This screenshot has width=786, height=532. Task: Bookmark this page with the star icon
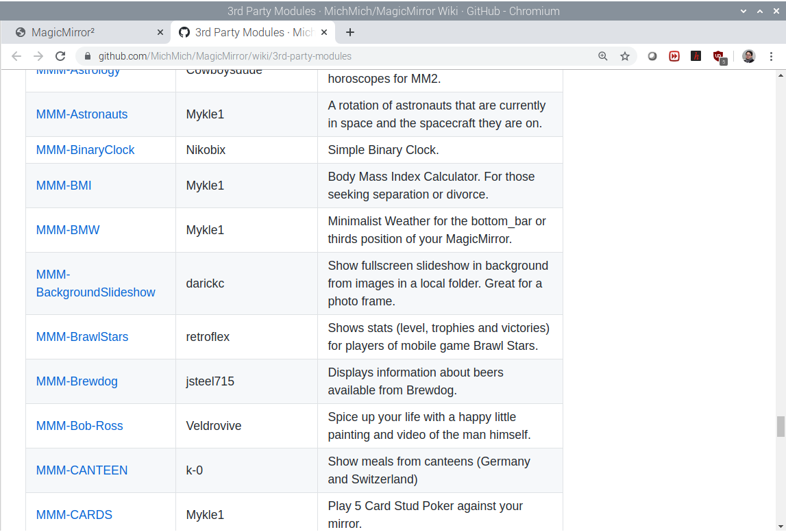[x=624, y=56]
